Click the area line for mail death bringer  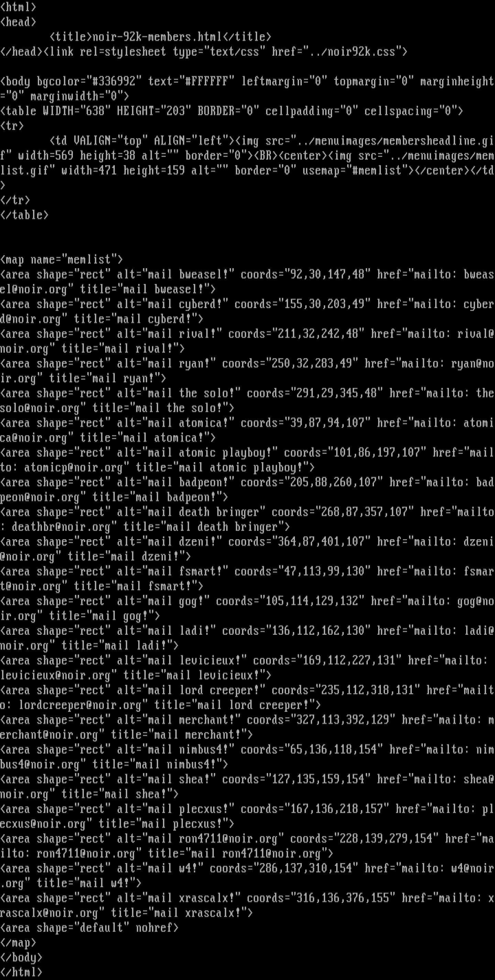coord(247,519)
